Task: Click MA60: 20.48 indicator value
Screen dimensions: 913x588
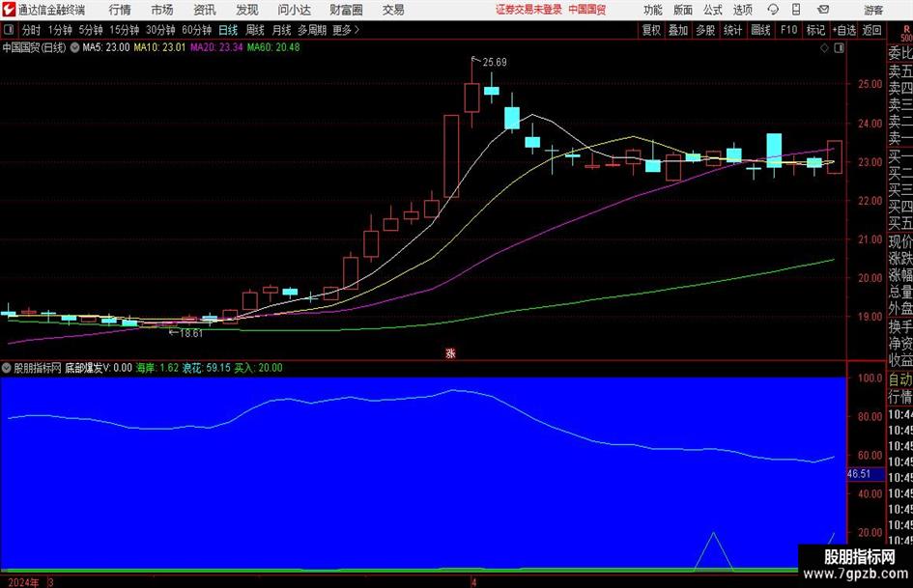Action: pos(273,47)
